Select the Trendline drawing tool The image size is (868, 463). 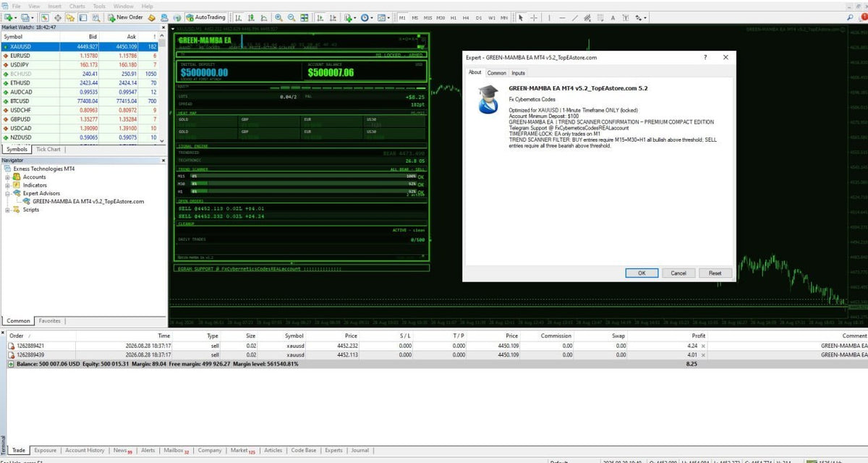[575, 17]
